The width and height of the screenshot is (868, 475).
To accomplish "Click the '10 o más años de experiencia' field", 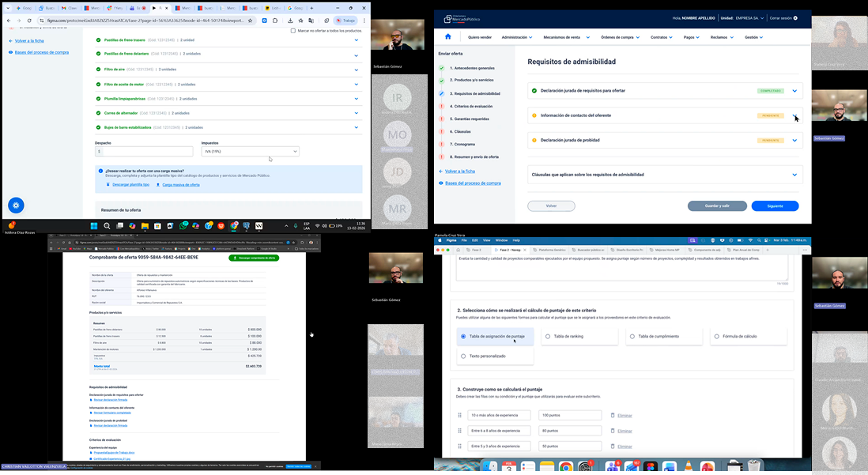I will (500, 415).
